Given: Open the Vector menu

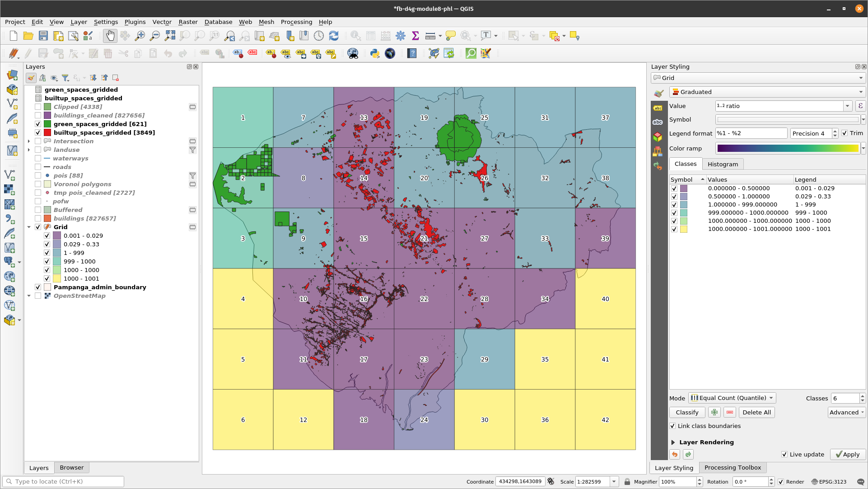Looking at the screenshot, I should tap(162, 22).
